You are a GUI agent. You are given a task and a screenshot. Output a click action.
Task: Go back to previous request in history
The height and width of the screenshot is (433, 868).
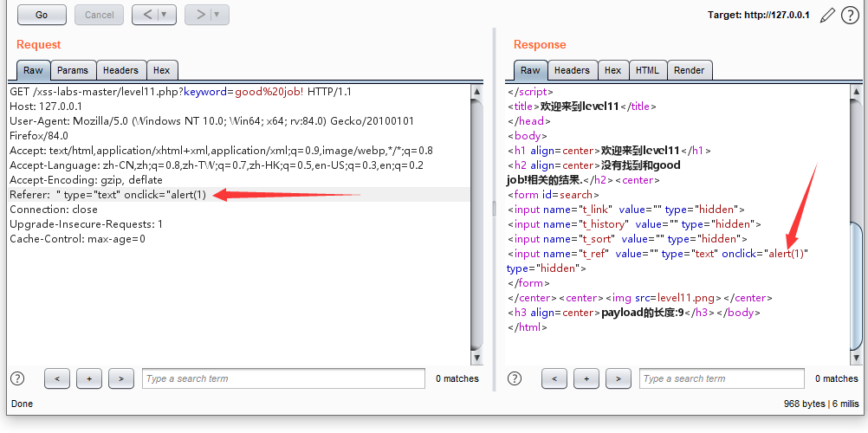(x=147, y=15)
